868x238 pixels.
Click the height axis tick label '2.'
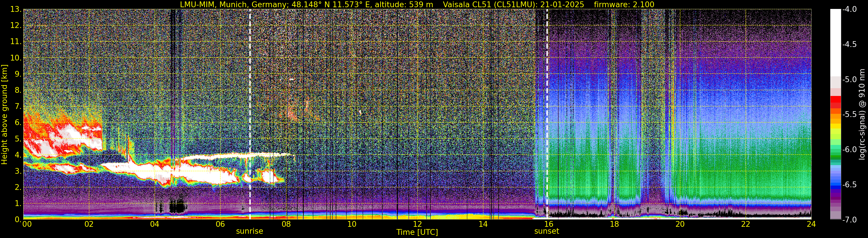pos(18,188)
